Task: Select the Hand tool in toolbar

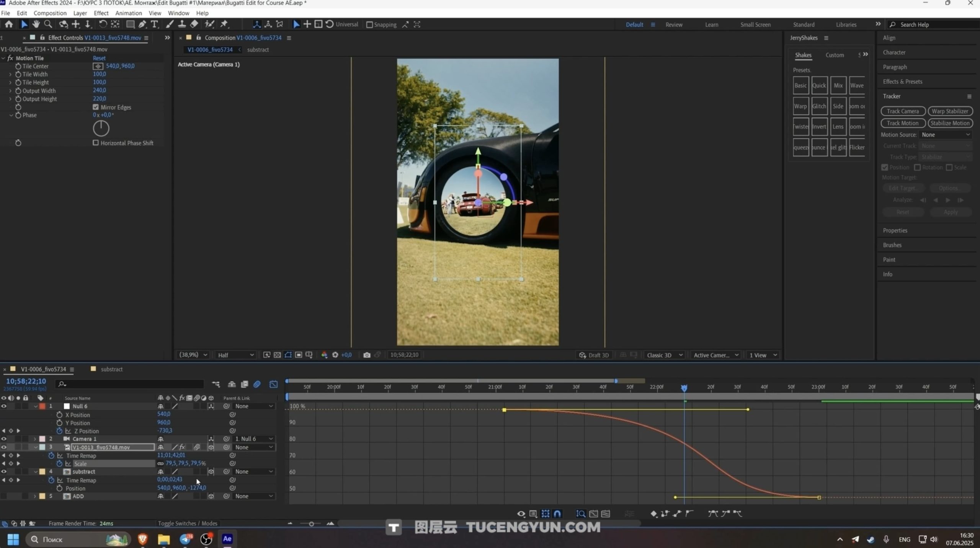Action: tap(36, 24)
